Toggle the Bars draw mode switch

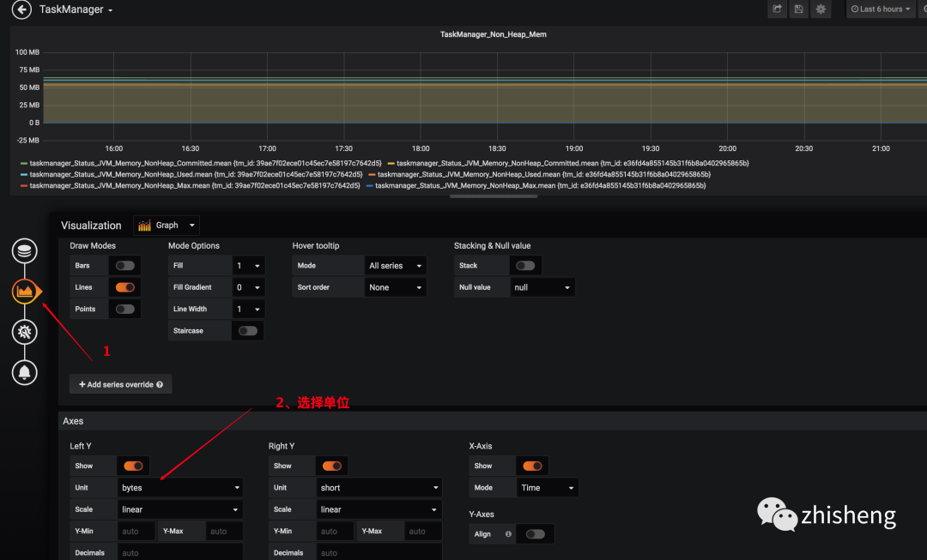(x=124, y=266)
